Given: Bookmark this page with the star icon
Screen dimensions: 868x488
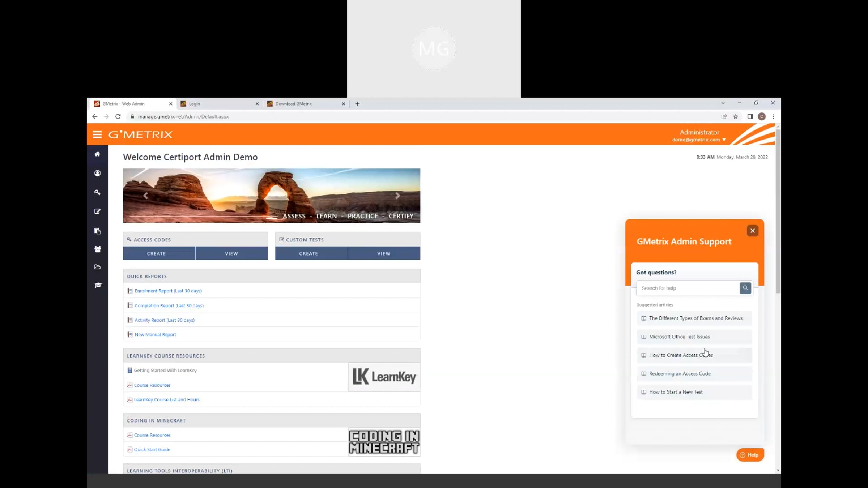Looking at the screenshot, I should coord(736,116).
